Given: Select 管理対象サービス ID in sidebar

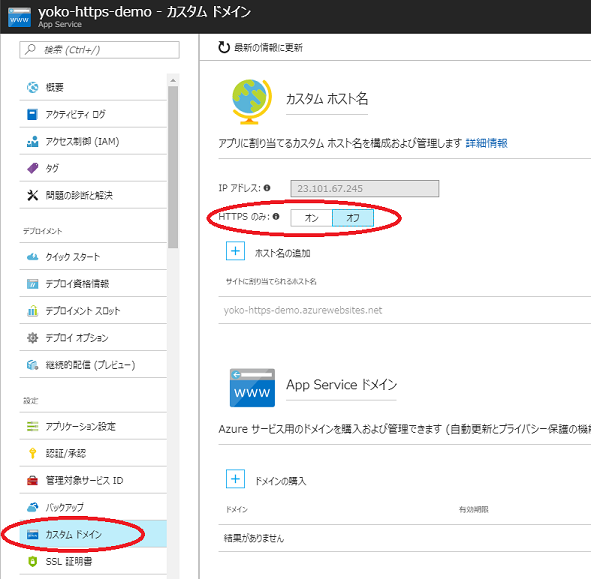Looking at the screenshot, I should coord(93,480).
